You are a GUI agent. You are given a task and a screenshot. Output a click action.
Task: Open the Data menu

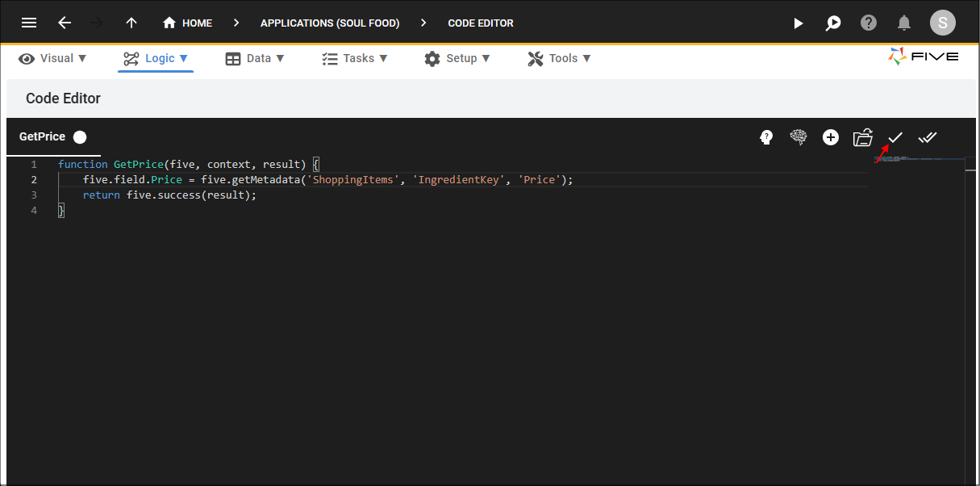[x=255, y=58]
